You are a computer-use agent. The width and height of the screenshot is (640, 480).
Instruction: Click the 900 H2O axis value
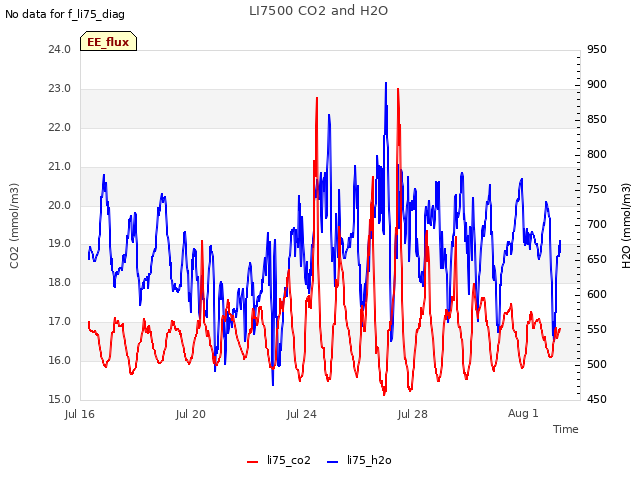597,84
